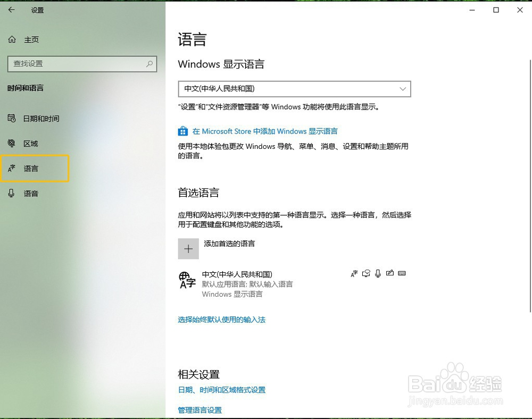Click the Microsoft Store bag icon
Screen dimensions: 532x419
point(183,131)
